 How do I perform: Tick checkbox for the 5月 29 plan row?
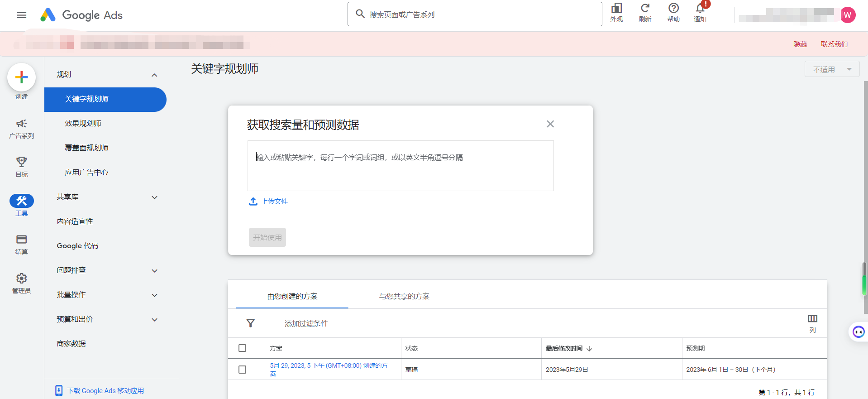[x=243, y=370]
